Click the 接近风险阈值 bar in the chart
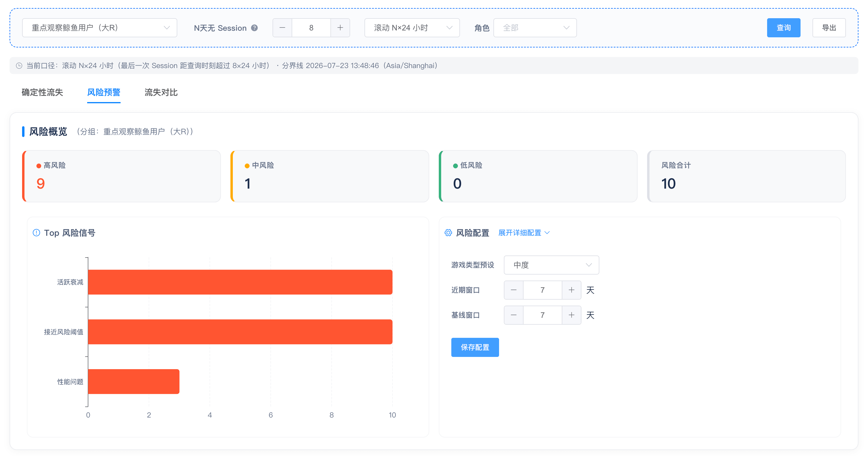The width and height of the screenshot is (868, 456). [240, 332]
